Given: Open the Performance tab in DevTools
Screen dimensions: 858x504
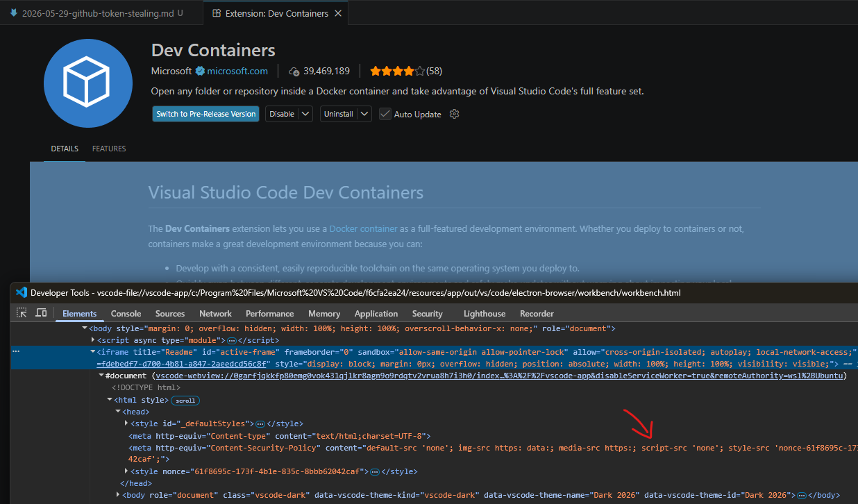Looking at the screenshot, I should pyautogui.click(x=270, y=314).
